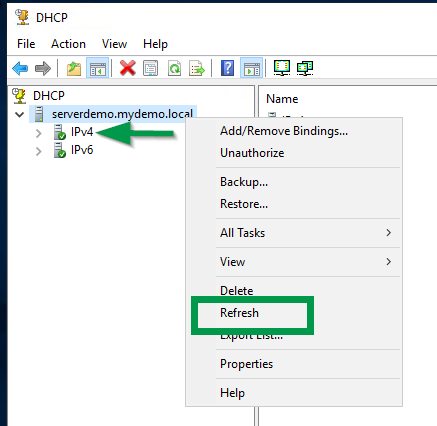Image resolution: width=437 pixels, height=426 pixels.
Task: Collapse the serverdemo.mydemo.local node
Action: 20,115
